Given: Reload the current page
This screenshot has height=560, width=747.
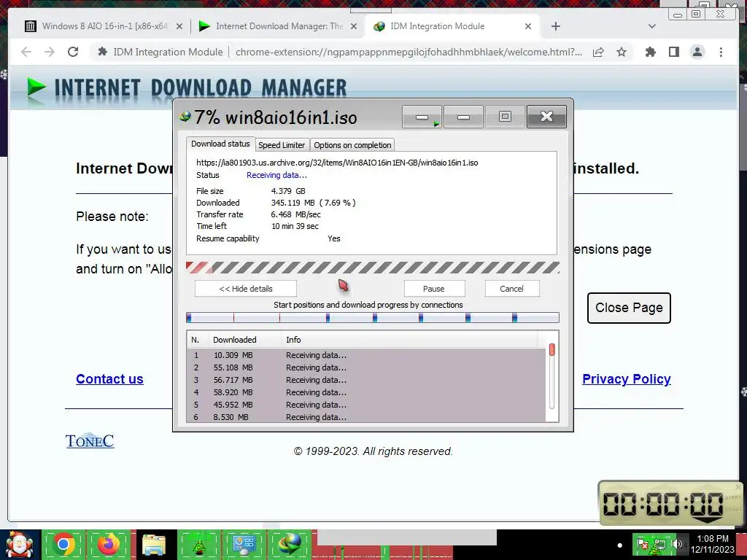Looking at the screenshot, I should pos(73,52).
